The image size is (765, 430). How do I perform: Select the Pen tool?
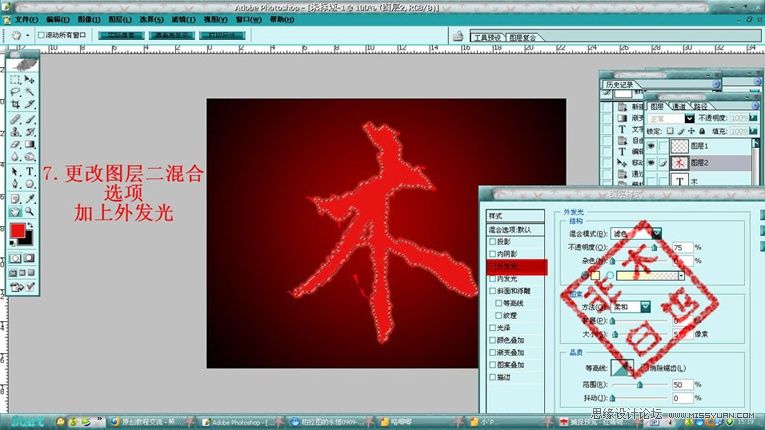(x=15, y=184)
